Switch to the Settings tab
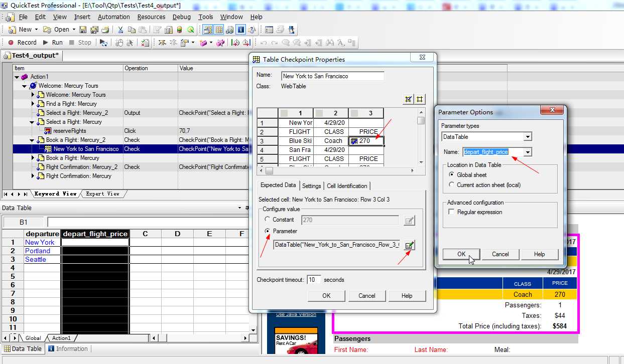 coord(311,186)
